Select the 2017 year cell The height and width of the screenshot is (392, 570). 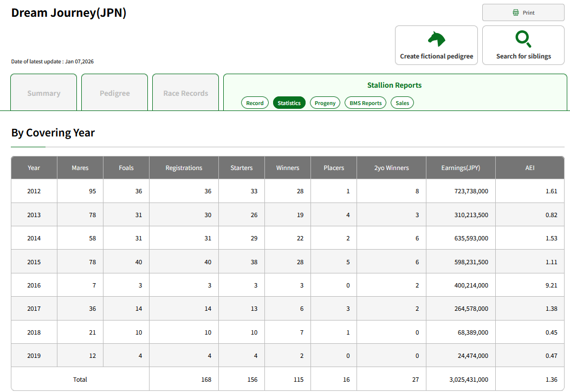pos(34,309)
